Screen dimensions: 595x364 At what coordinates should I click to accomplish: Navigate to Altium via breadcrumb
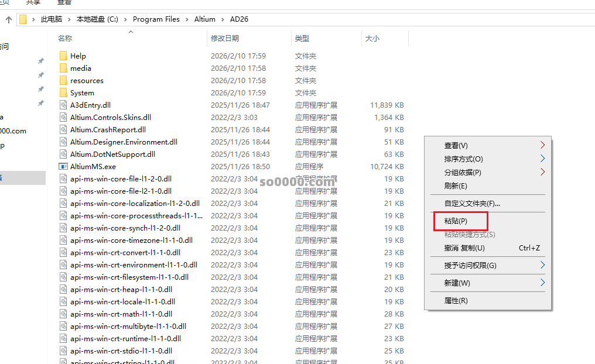point(205,19)
